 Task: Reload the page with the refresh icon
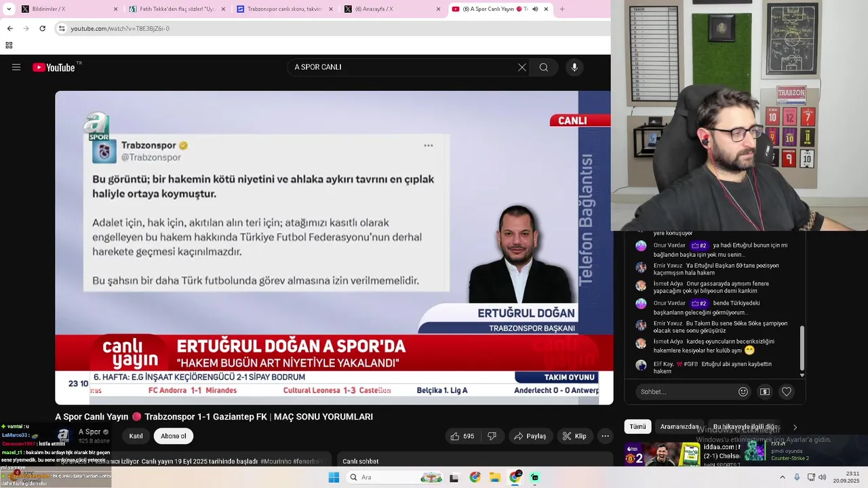[42, 28]
